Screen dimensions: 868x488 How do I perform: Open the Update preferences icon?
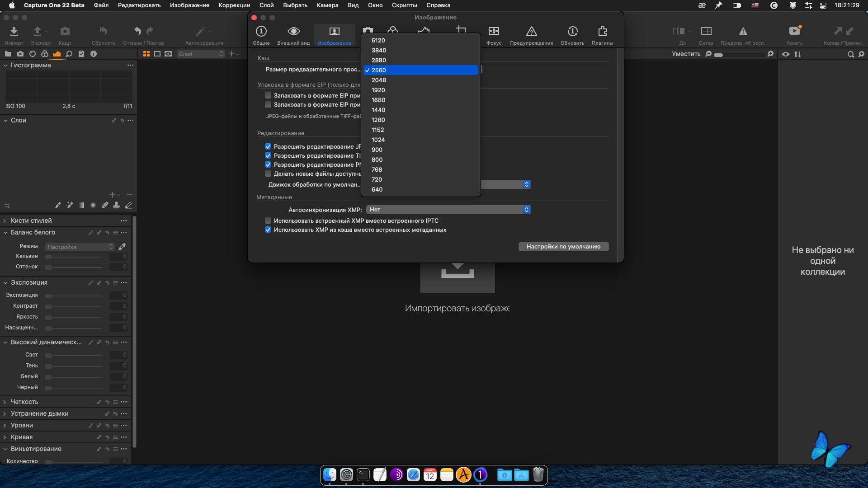pos(572,31)
